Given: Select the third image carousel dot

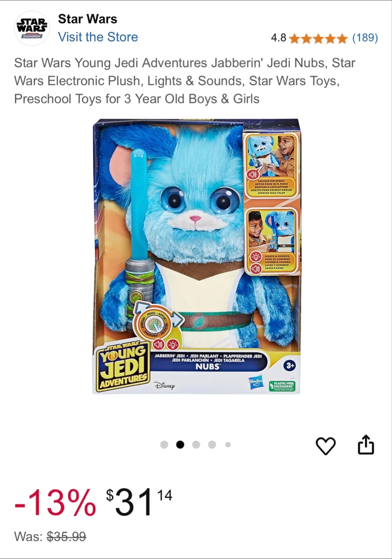Looking at the screenshot, I should coord(196,444).
